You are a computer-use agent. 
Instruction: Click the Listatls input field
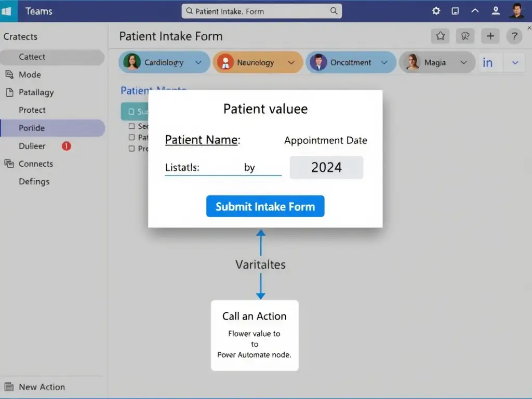pos(223,168)
